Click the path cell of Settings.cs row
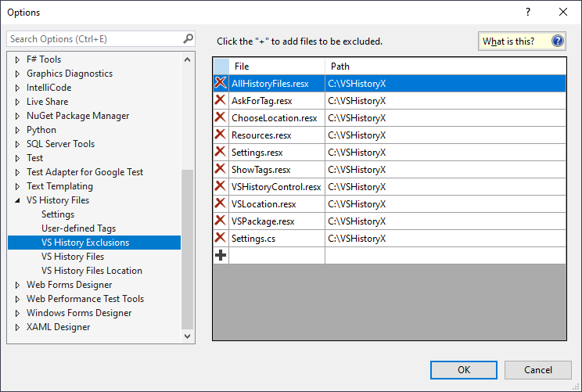This screenshot has height=392, width=582. point(446,239)
